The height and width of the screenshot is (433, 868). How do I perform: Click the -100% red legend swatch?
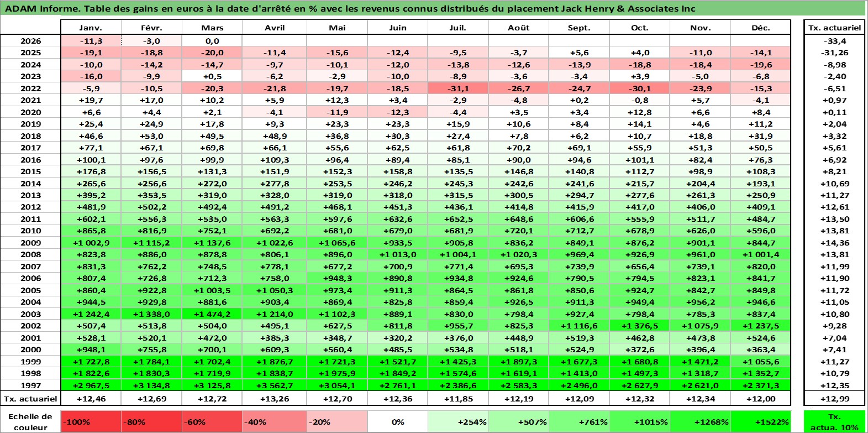pos(91,422)
